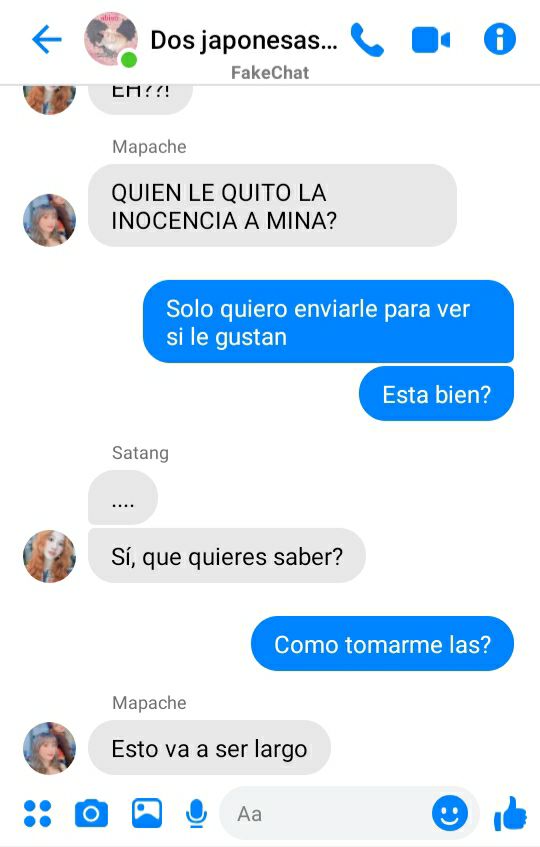Screen dimensions: 540x847
Task: Open conversation info icon
Action: point(500,39)
